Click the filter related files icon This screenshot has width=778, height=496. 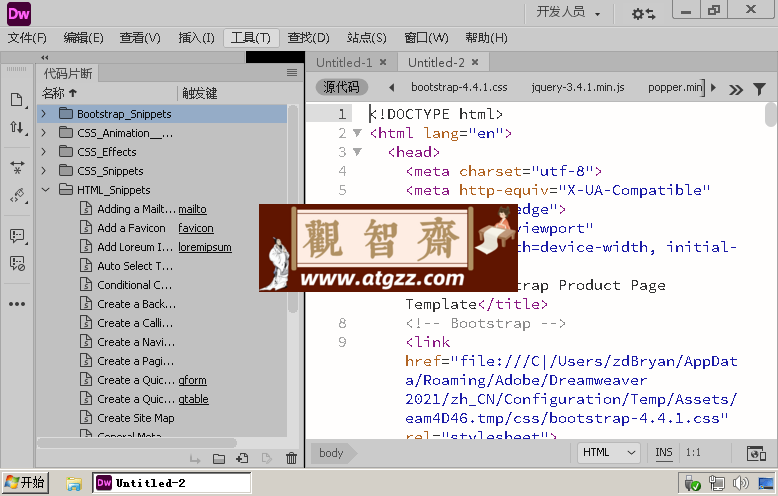(x=759, y=89)
